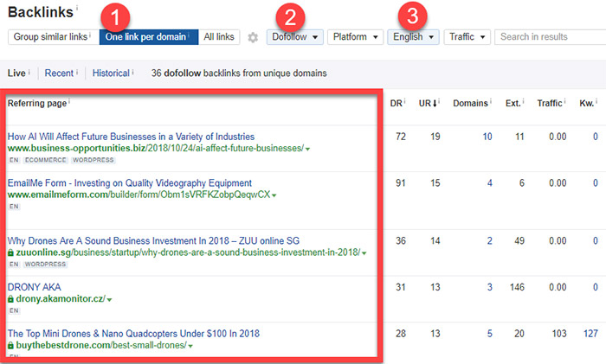Click the Traffic value 103 for buythebestdrone

559,334
